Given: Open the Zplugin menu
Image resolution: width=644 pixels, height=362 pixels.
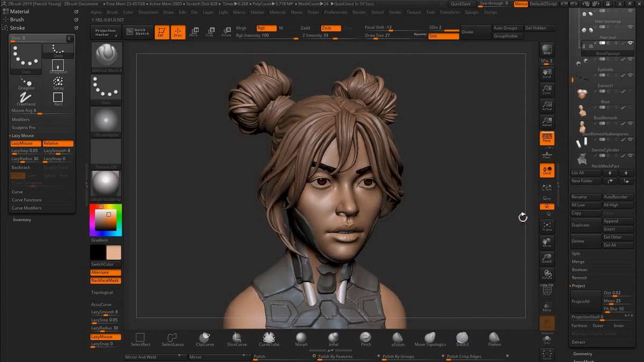Looking at the screenshot, I should click(472, 12).
